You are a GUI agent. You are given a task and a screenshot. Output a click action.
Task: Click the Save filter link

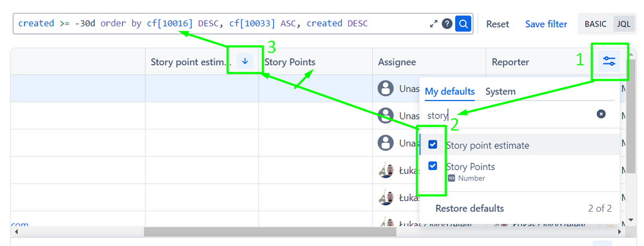(x=546, y=24)
